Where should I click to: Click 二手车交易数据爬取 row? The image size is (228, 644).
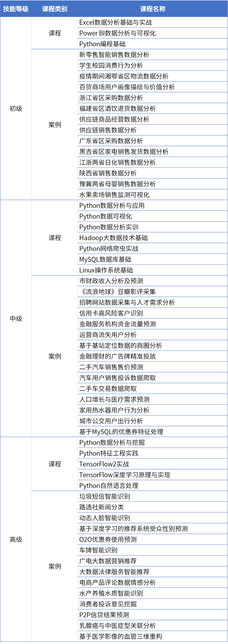pos(153,388)
